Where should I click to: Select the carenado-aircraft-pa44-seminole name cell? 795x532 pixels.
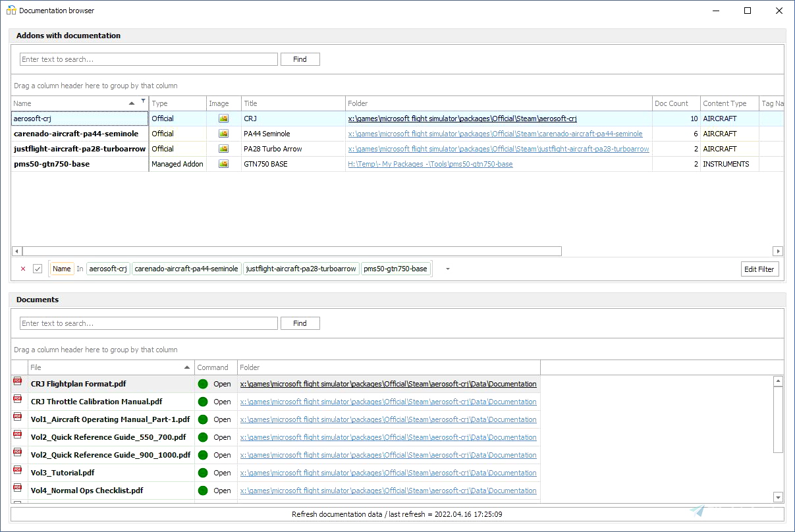tap(80, 134)
